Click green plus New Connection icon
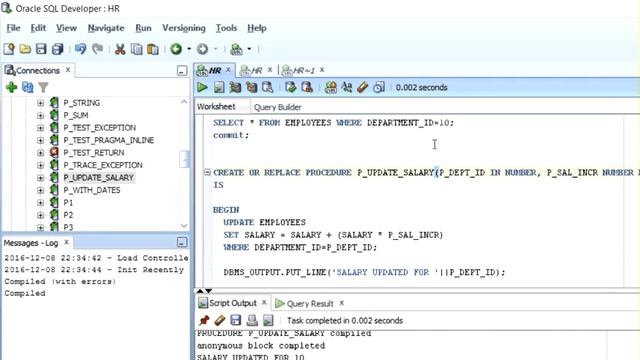640x360 pixels. click(x=11, y=87)
